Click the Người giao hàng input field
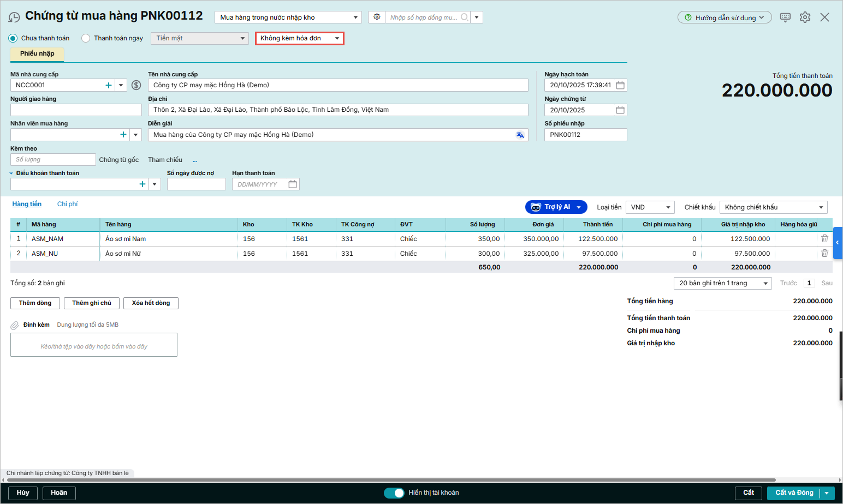843x504 pixels. (x=76, y=110)
